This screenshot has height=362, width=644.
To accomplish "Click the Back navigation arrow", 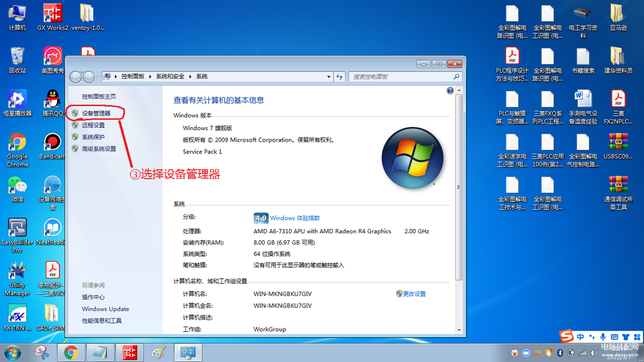I will [76, 77].
